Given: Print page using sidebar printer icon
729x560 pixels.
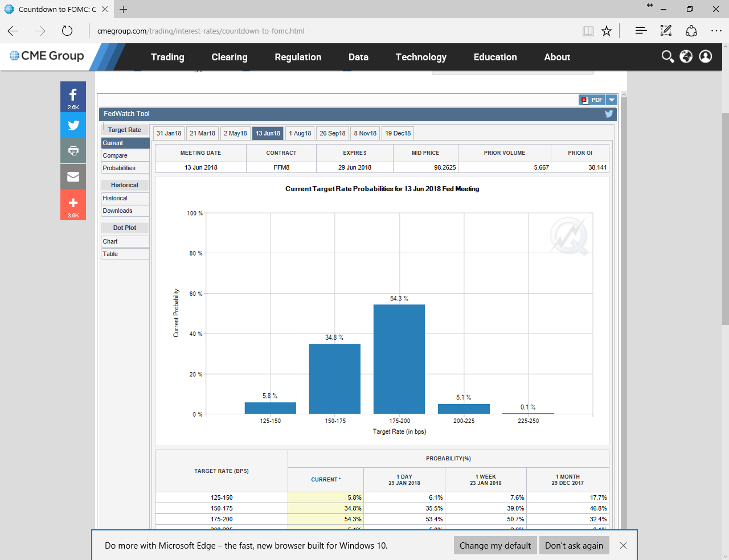Looking at the screenshot, I should pyautogui.click(x=73, y=151).
